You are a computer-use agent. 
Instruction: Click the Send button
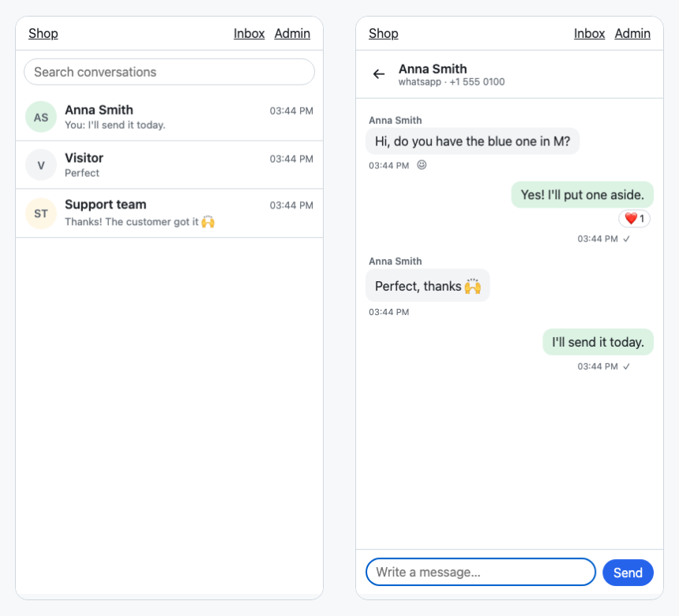pyautogui.click(x=628, y=573)
